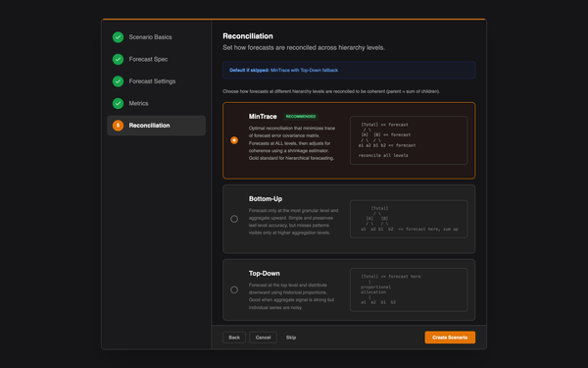The image size is (588, 368).
Task: Click 'Forecast at the top level' description
Action: point(291,296)
